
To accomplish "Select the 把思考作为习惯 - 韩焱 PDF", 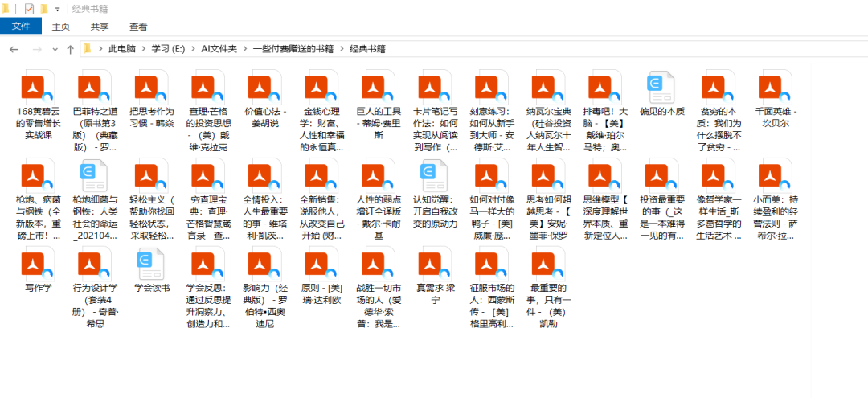I will coord(151,87).
